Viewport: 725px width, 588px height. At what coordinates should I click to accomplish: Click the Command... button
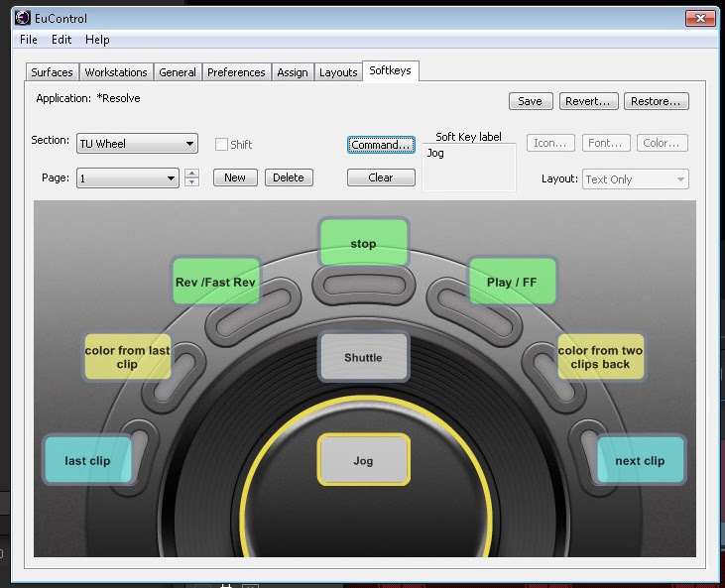coord(381,145)
